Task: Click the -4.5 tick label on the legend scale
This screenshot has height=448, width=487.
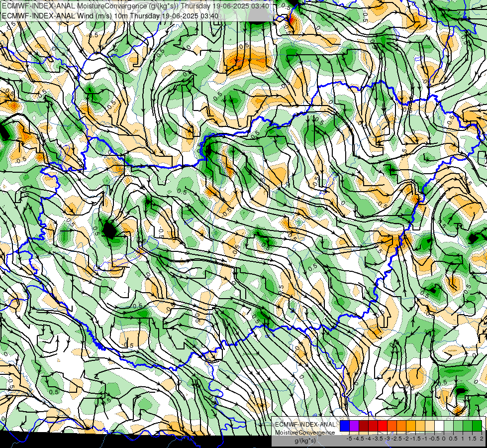Action: [x=359, y=439]
